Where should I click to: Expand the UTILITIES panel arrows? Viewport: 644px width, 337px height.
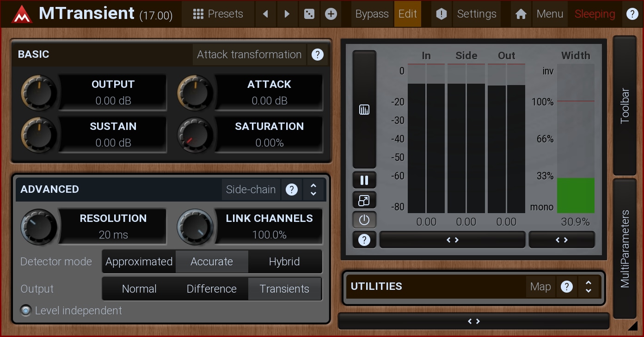[589, 287]
